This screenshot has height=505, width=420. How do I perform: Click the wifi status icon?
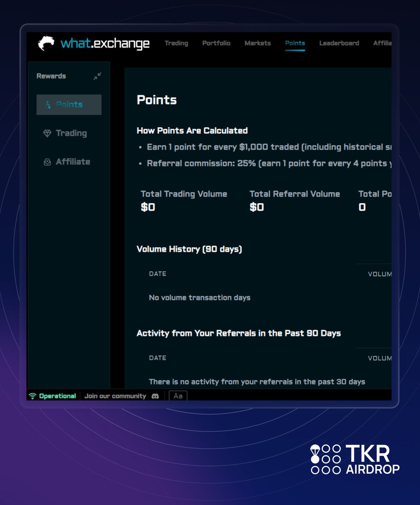(32, 396)
